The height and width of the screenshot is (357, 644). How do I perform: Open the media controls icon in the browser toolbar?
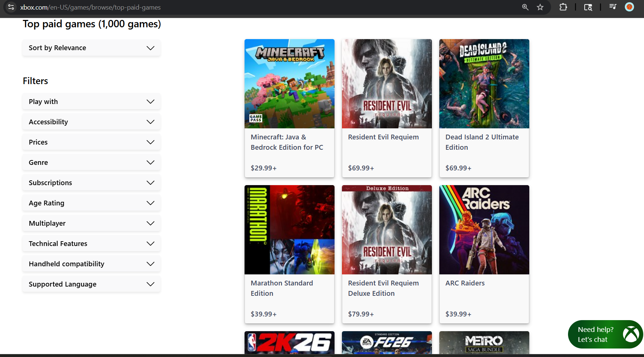[x=613, y=7]
